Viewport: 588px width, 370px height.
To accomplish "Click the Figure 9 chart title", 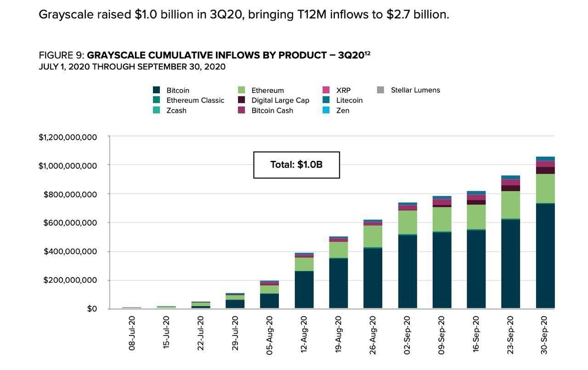I will [x=204, y=55].
